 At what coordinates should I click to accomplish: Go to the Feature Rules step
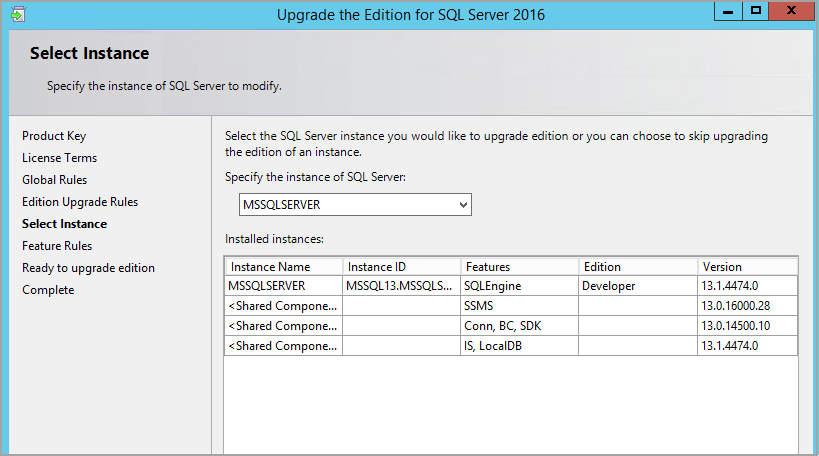pyautogui.click(x=57, y=245)
